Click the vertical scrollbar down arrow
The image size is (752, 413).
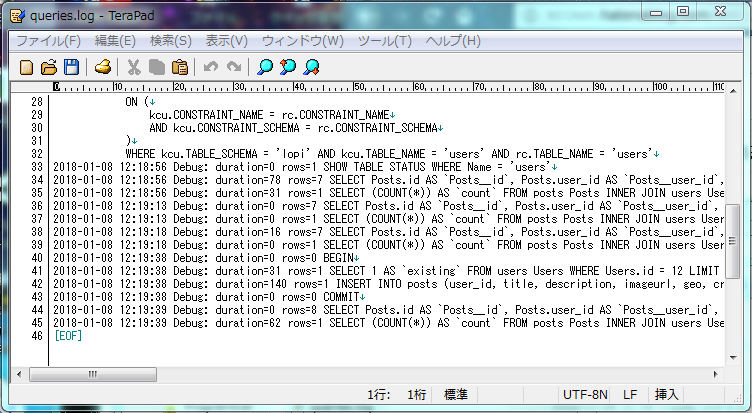(733, 357)
